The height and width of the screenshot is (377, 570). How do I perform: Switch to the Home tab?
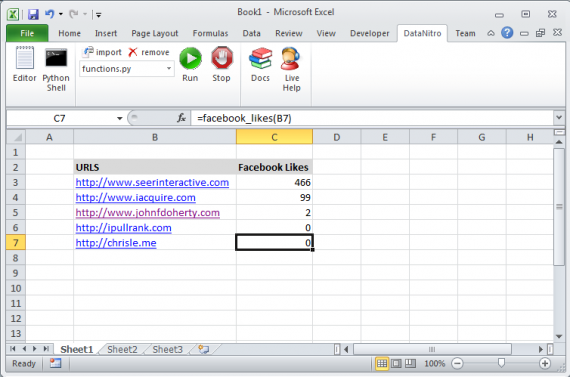(69, 33)
